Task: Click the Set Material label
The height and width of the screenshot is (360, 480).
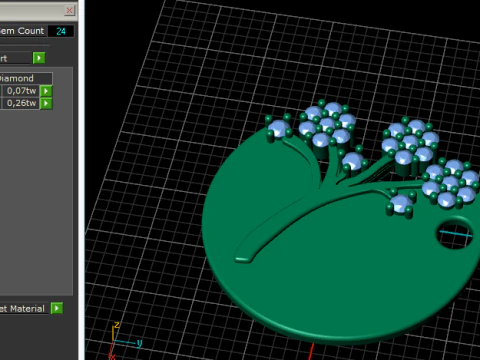Action: click(22, 309)
